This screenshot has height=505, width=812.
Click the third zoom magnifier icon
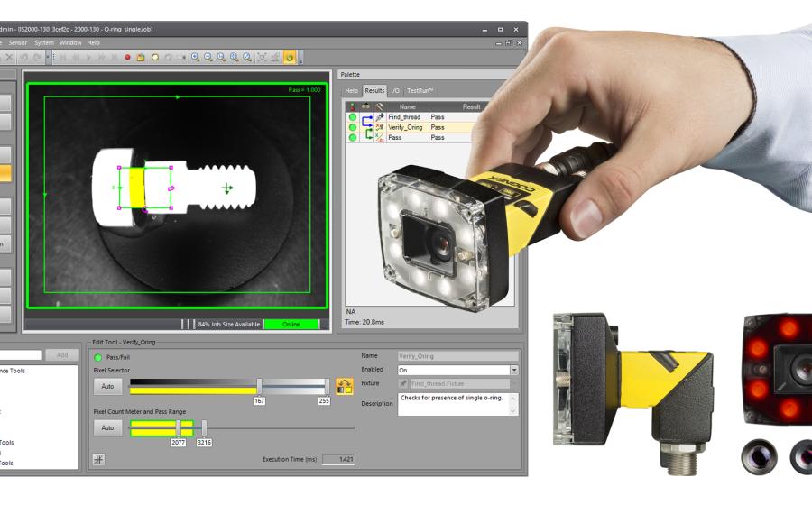221,58
